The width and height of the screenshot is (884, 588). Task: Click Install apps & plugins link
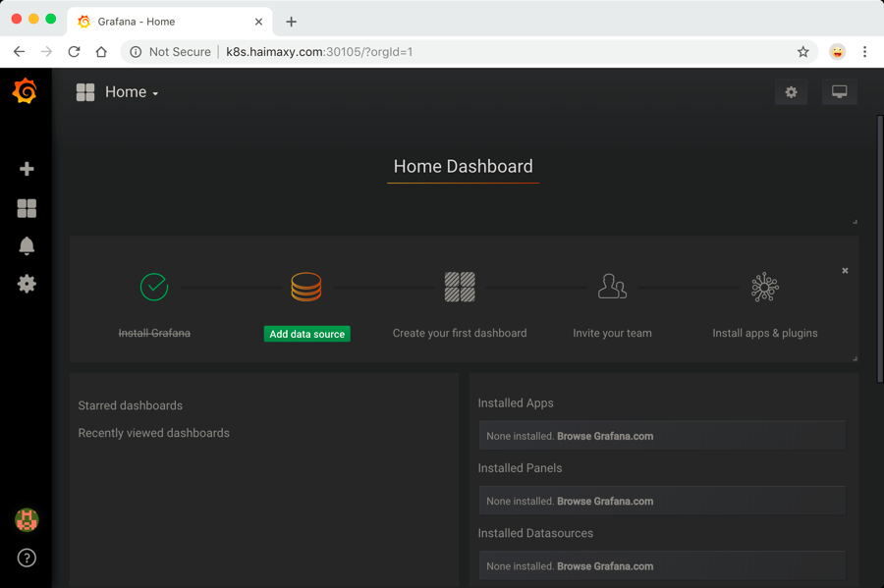(x=765, y=333)
